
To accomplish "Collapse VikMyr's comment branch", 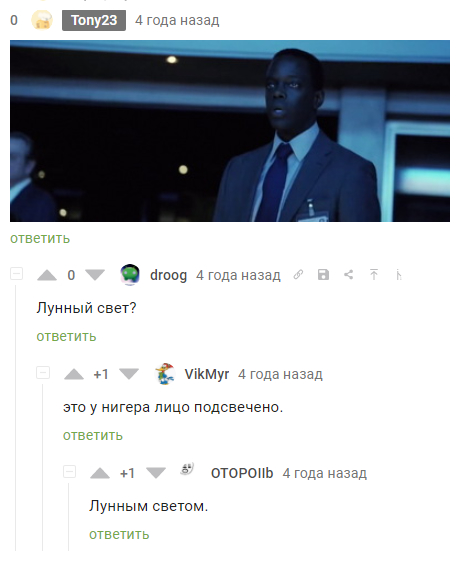I will (x=43, y=373).
